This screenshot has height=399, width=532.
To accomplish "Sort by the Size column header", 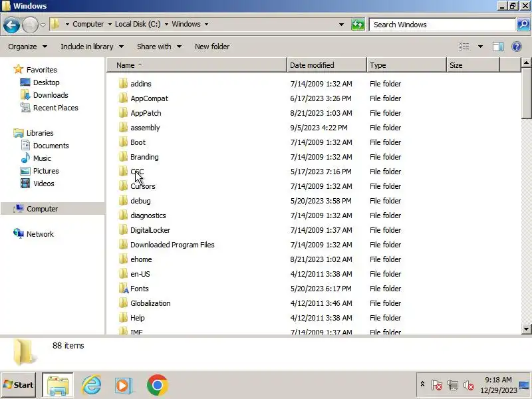I will [x=473, y=65].
